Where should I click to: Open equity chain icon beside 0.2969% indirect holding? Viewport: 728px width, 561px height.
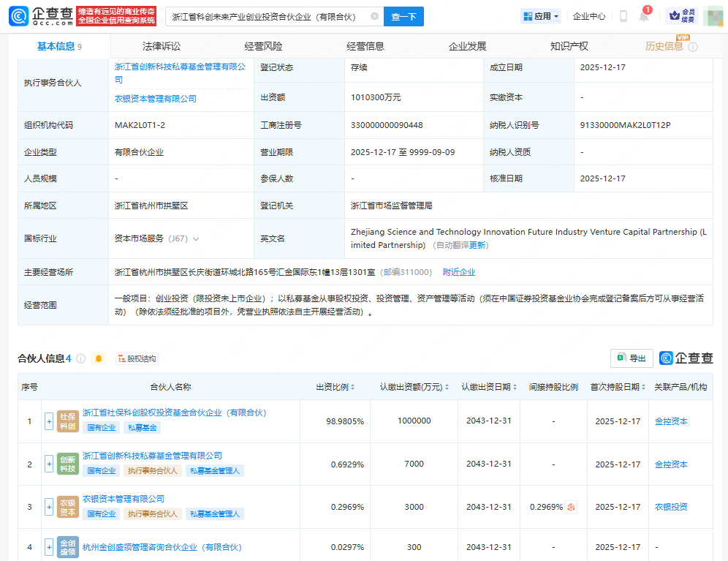click(x=572, y=507)
